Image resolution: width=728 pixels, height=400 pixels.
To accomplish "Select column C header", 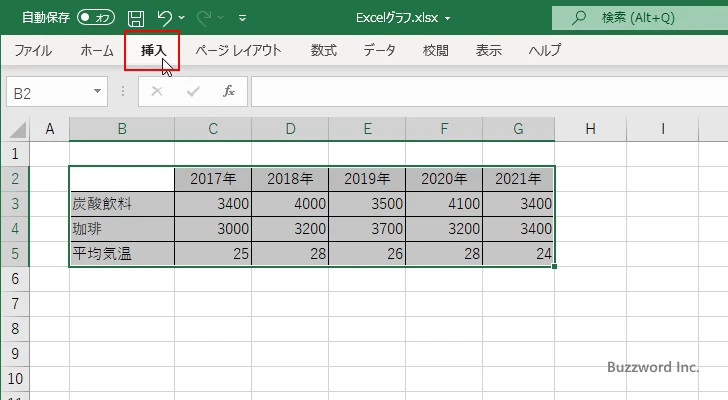I will tap(213, 129).
